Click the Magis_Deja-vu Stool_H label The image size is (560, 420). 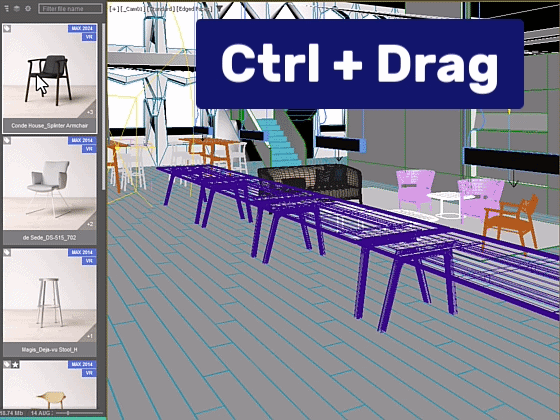pos(50,350)
